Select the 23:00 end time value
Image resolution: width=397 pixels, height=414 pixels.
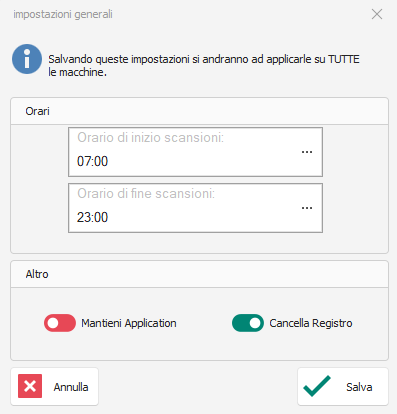92,217
